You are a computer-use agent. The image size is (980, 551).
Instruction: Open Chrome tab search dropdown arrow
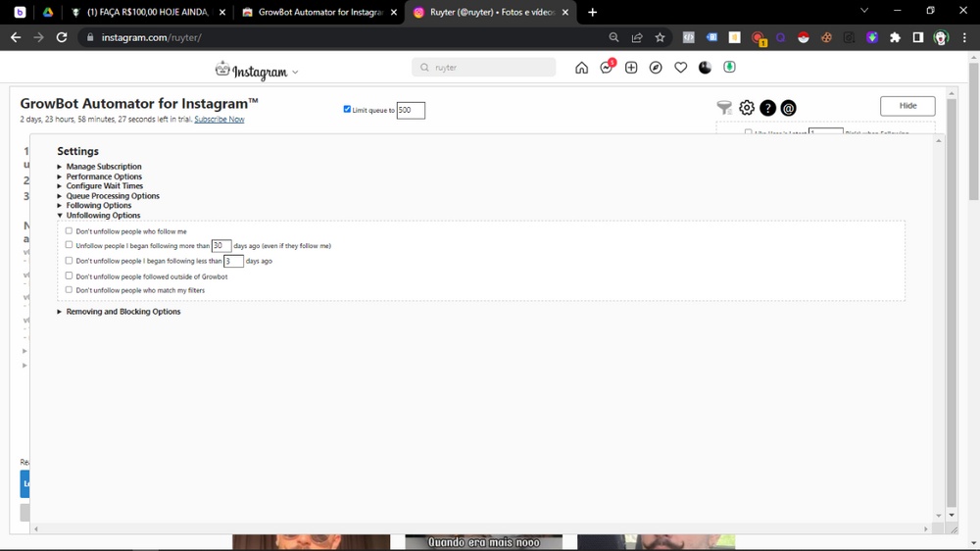click(x=864, y=11)
